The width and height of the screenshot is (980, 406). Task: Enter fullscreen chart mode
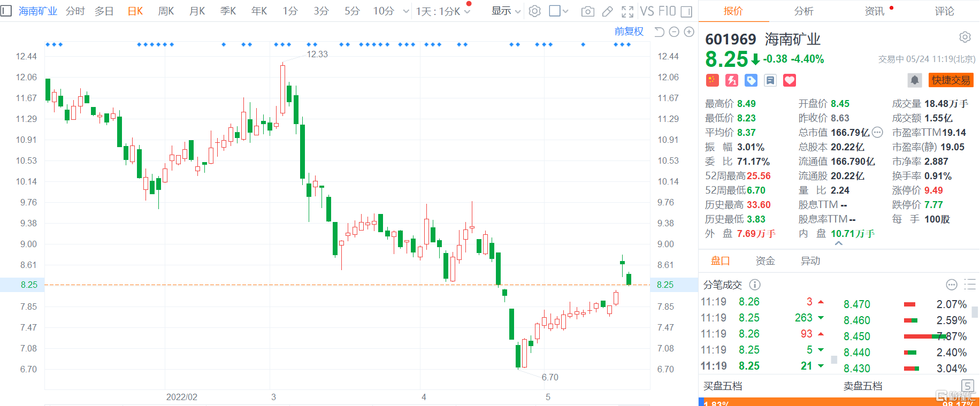(x=627, y=11)
